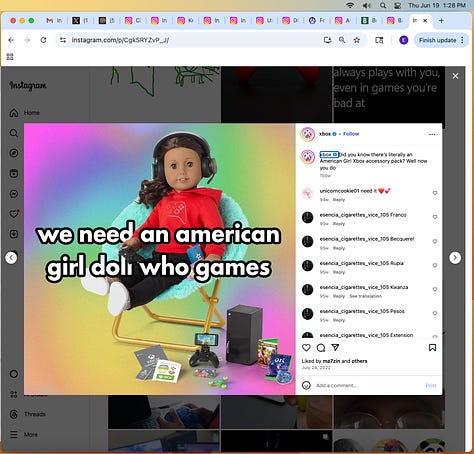Viewport: 474px width, 454px height.
Task: Click the doll post image
Action: click(160, 259)
